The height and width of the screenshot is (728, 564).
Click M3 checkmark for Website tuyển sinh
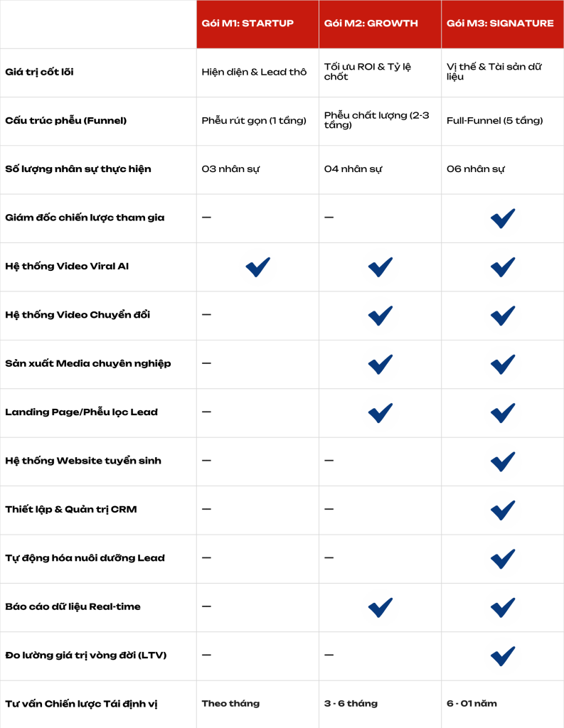click(503, 461)
